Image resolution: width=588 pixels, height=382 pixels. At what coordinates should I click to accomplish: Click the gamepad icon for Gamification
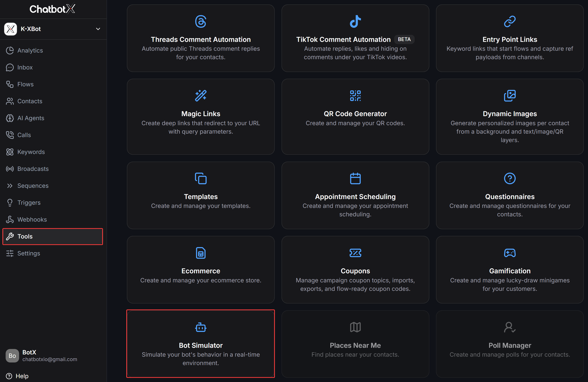(510, 253)
